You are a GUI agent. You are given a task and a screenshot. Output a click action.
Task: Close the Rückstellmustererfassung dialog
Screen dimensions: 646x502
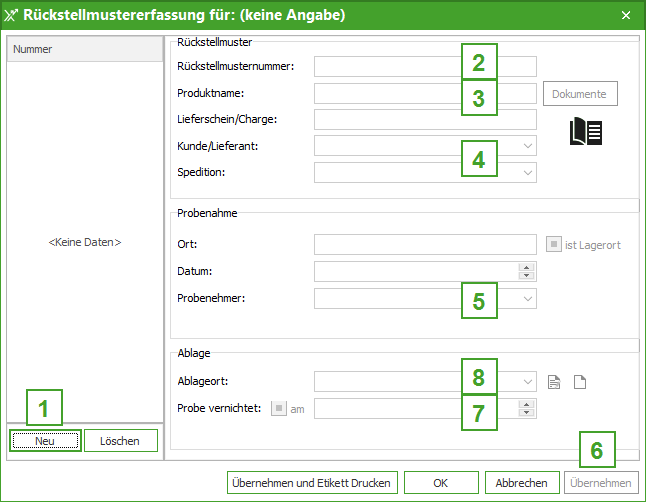pos(626,15)
